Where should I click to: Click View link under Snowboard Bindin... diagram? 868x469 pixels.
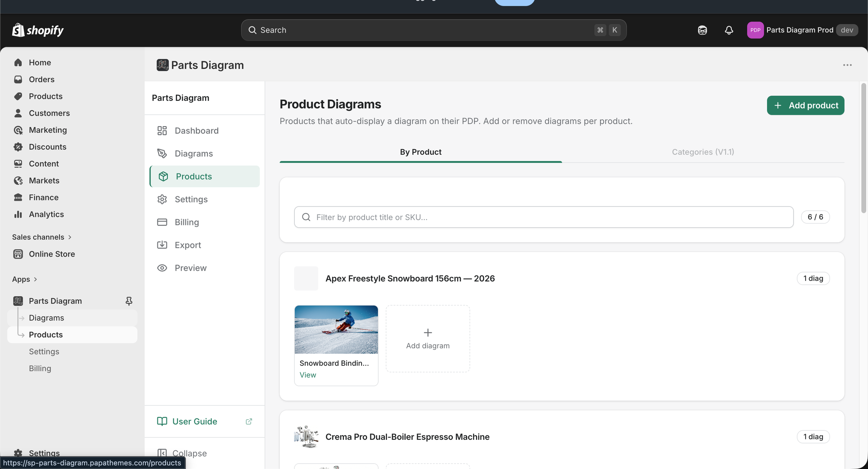click(x=308, y=375)
